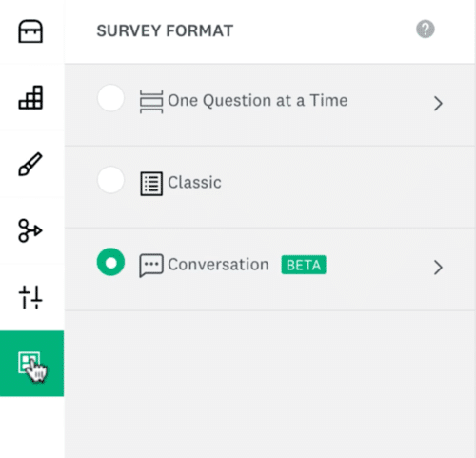Viewport: 476px width, 458px height.
Task: Select the Conversation radio button
Action: coord(110,262)
